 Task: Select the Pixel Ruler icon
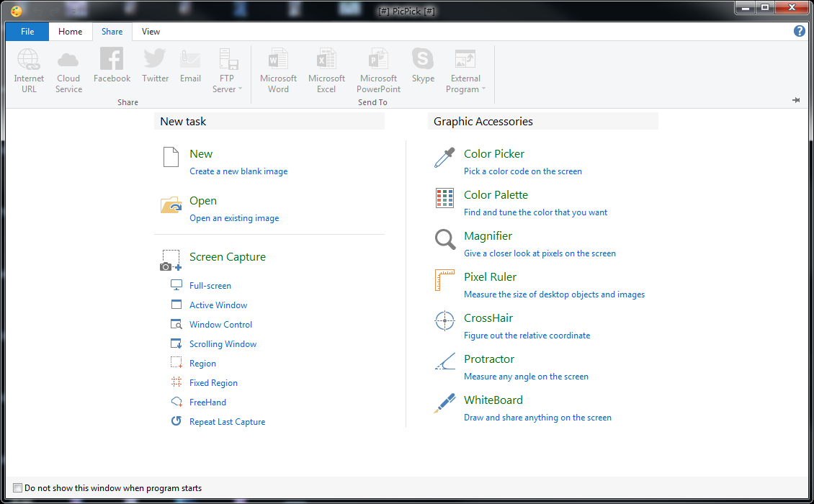[444, 281]
